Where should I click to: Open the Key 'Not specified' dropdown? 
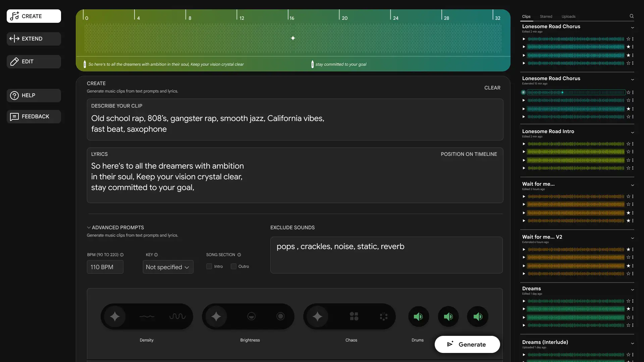point(168,267)
